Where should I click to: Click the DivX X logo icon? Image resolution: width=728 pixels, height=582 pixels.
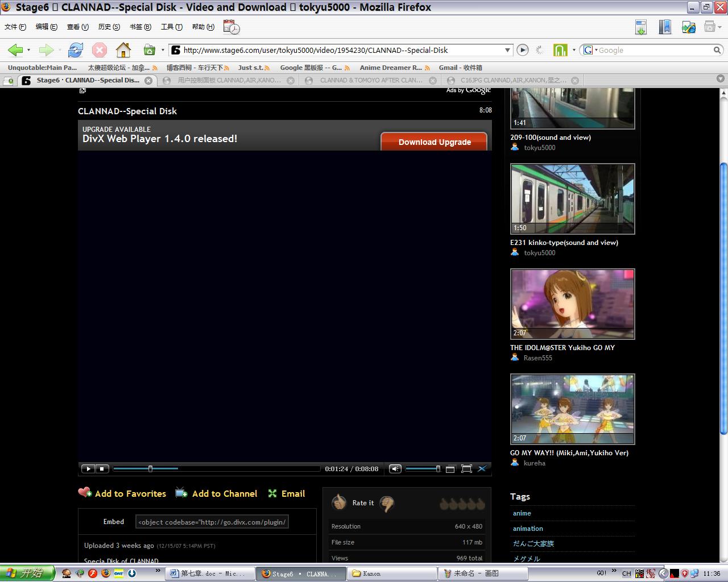(x=482, y=469)
